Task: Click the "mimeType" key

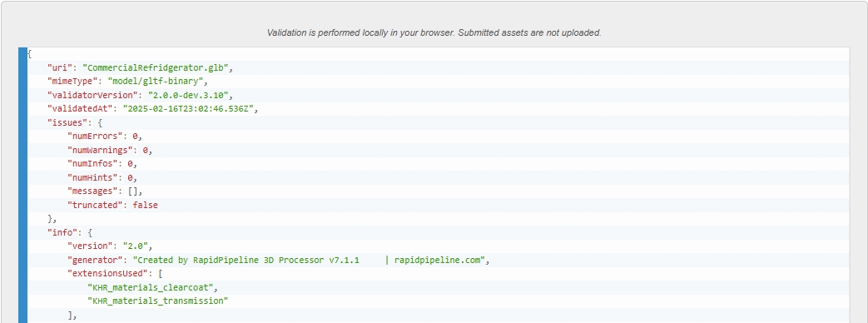Action: click(72, 82)
